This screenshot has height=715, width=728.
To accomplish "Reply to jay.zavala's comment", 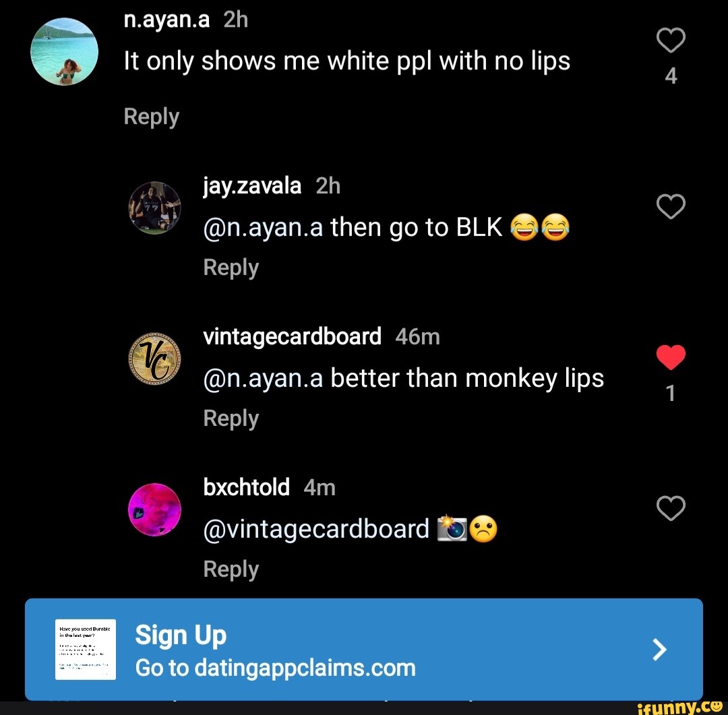I will click(231, 268).
